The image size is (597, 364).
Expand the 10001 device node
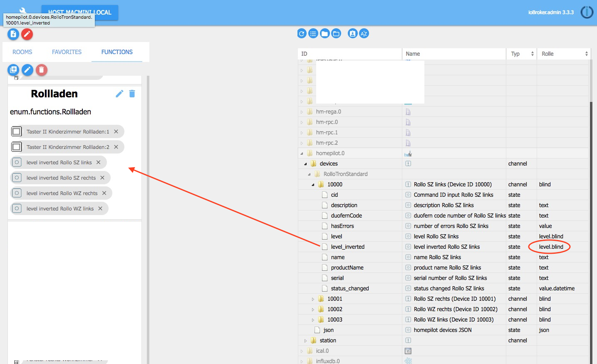click(x=313, y=299)
